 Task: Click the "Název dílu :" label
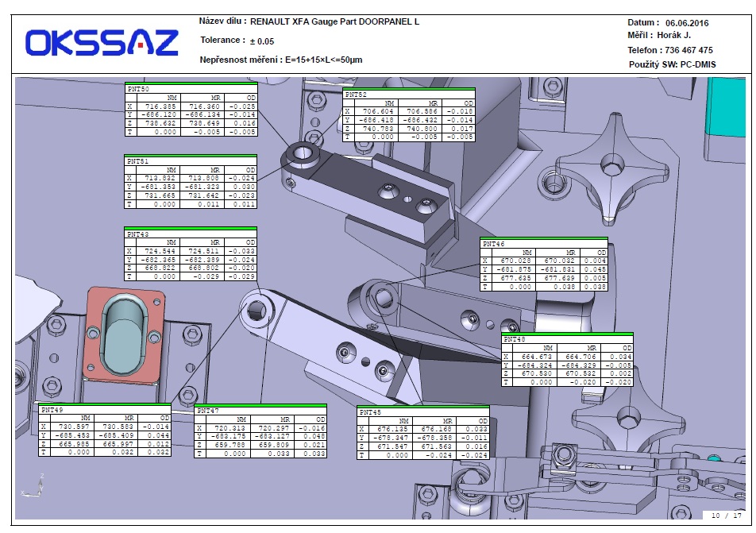tap(222, 21)
